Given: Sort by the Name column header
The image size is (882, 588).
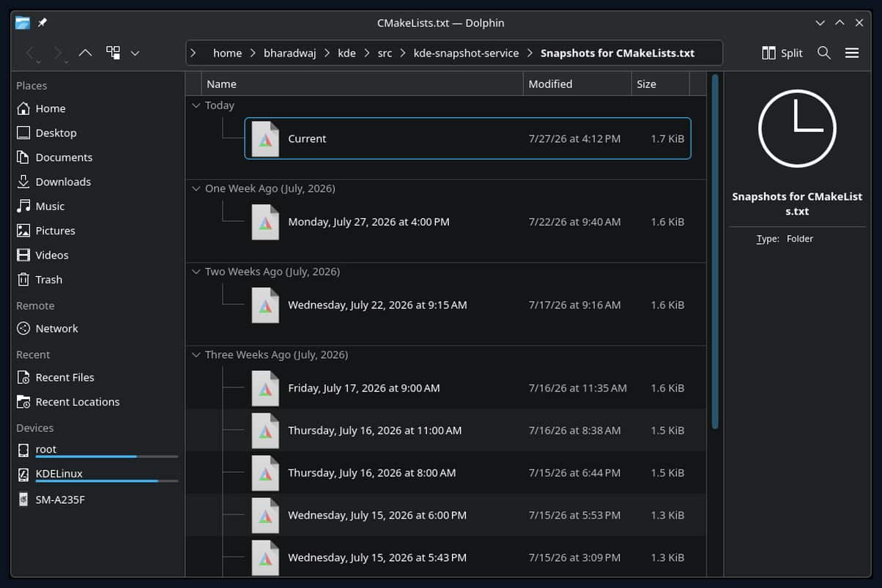Looking at the screenshot, I should coord(362,84).
